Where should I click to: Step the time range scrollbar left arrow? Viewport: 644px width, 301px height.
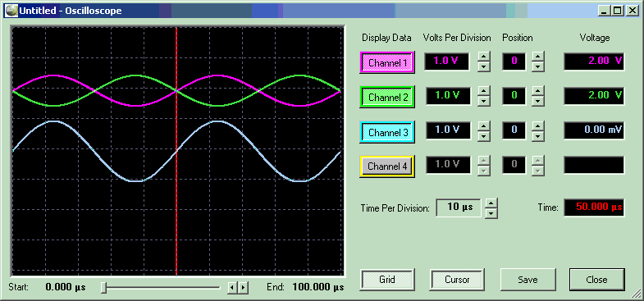[x=232, y=287]
